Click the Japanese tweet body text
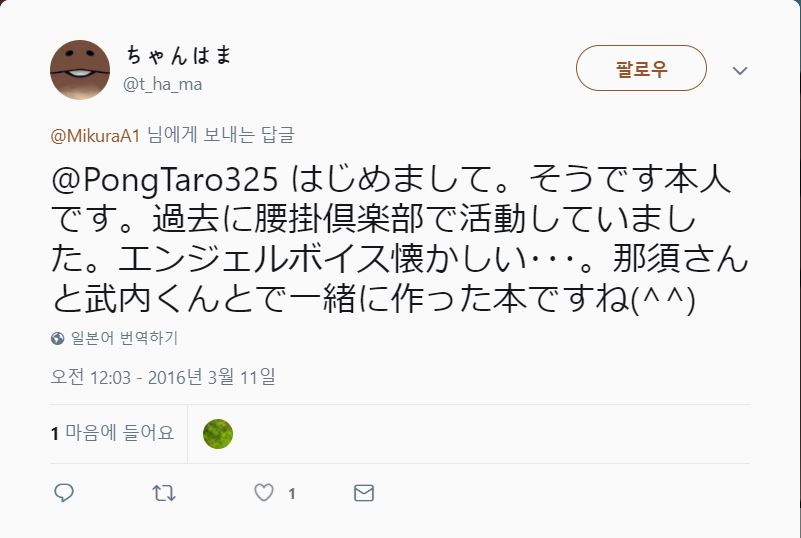 click(x=399, y=239)
